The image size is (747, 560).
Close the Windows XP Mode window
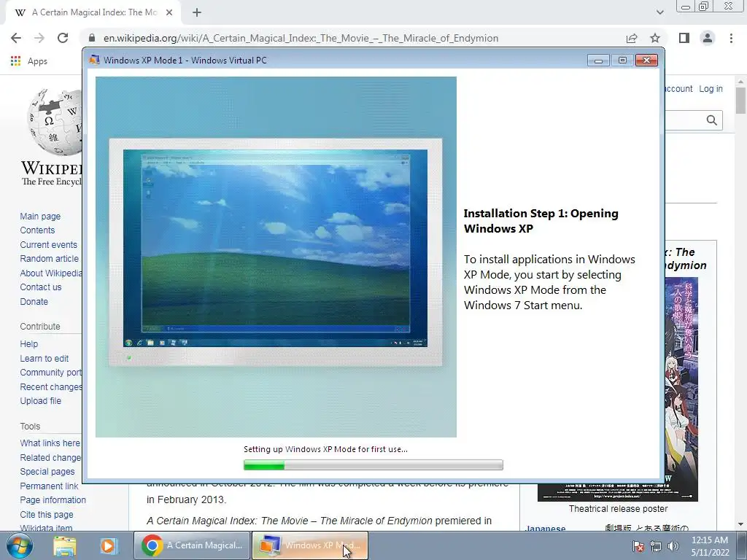pyautogui.click(x=646, y=60)
